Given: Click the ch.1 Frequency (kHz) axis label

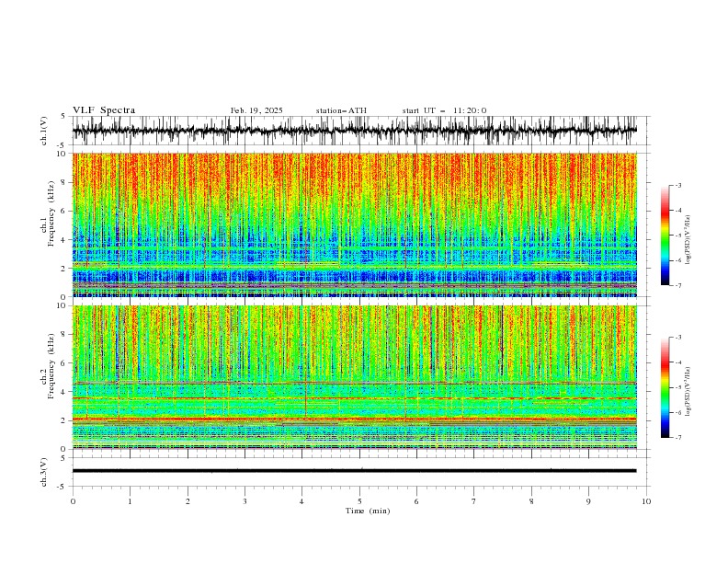Looking at the screenshot, I should tap(48, 213).
